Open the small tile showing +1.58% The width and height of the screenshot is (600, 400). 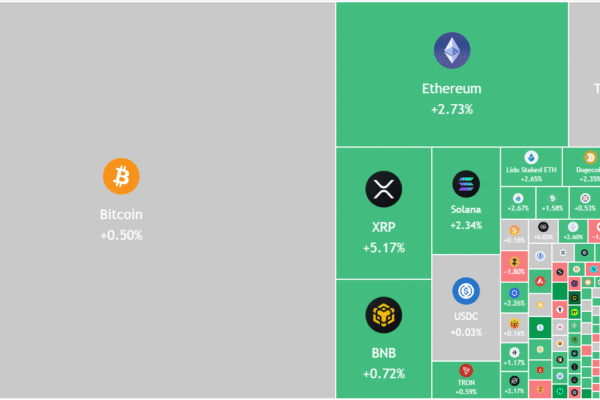(551, 203)
